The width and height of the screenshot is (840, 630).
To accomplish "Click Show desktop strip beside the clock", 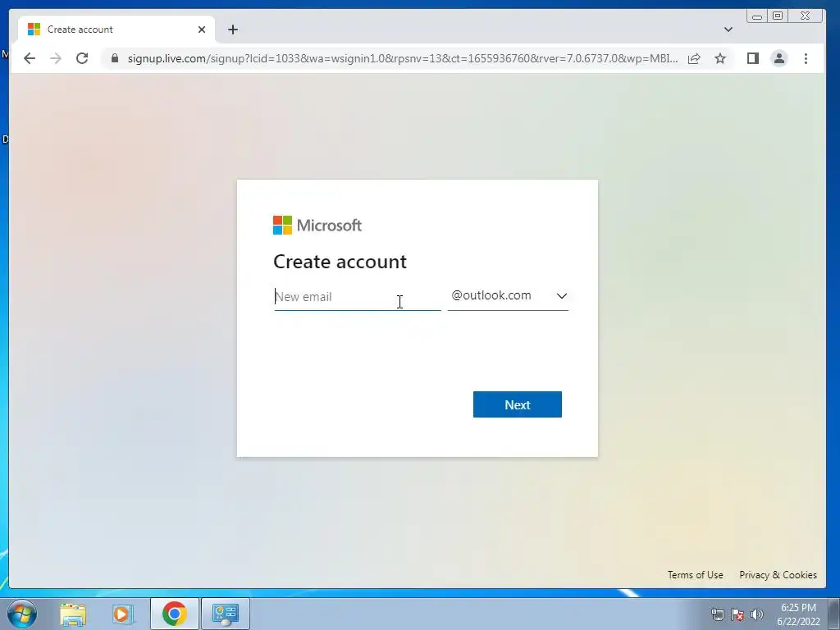I will [x=834, y=614].
